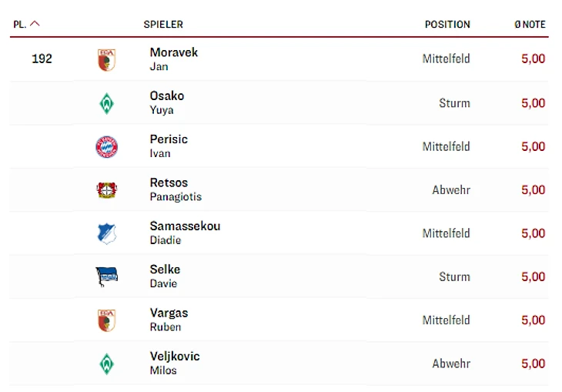Click Werder Bremen logo beside Osako
This screenshot has width=562, height=392.
point(106,103)
